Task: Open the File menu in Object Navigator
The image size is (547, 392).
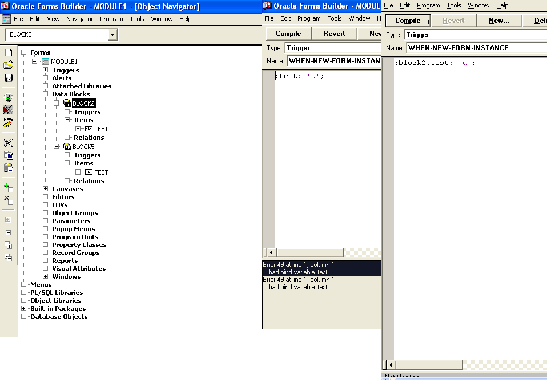Action: 18,19
